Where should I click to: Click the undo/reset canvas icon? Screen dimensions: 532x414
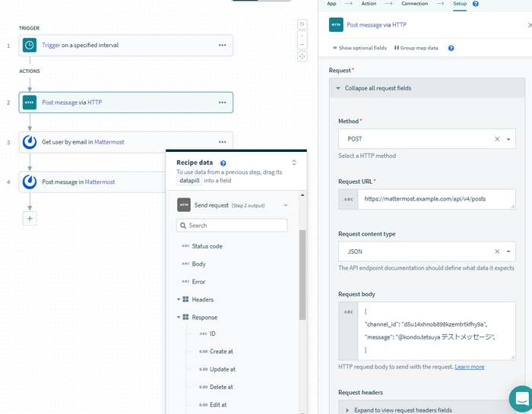tap(302, 24)
